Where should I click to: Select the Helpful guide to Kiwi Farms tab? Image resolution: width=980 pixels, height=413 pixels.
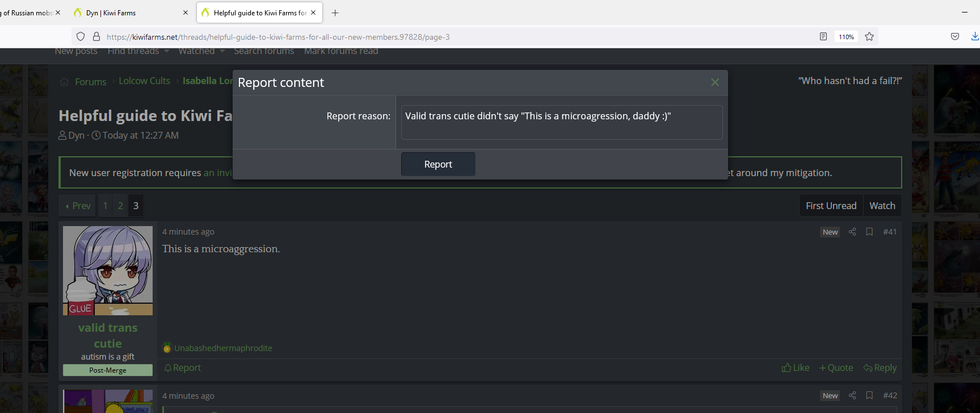pyautogui.click(x=260, y=12)
